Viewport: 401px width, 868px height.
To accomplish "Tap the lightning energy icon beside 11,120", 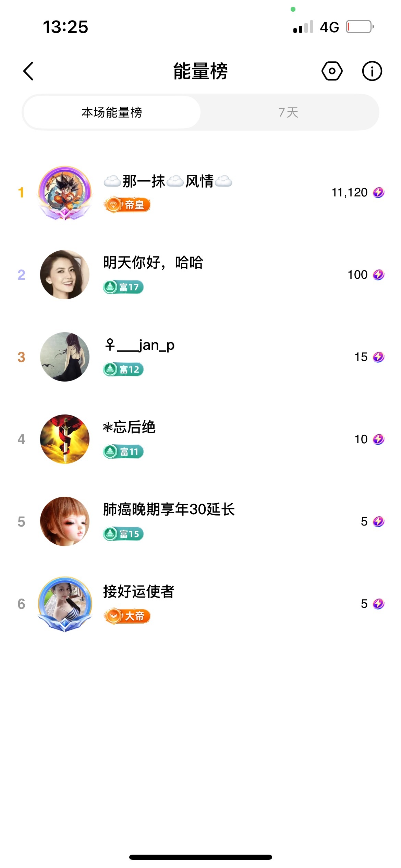I will click(378, 193).
